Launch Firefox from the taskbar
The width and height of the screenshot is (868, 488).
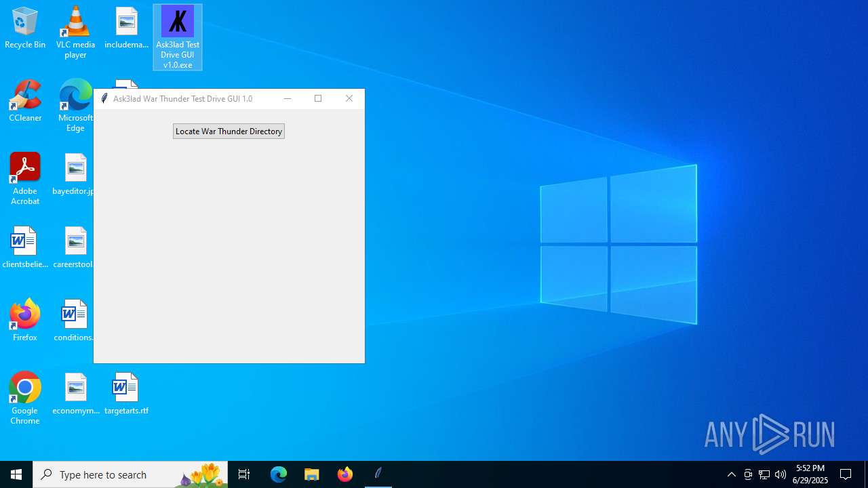point(345,474)
